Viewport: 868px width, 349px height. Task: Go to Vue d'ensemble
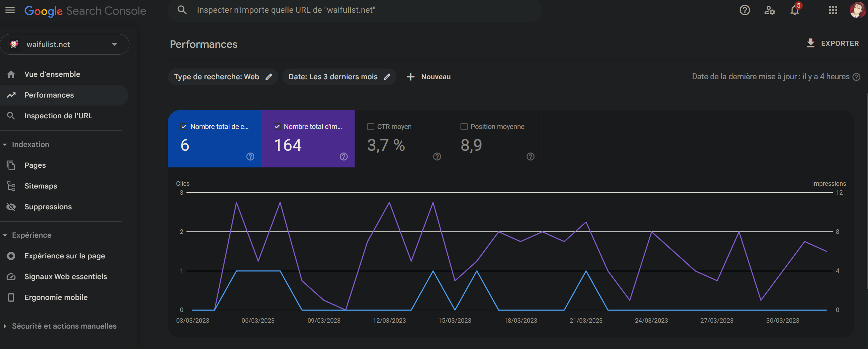(x=52, y=74)
